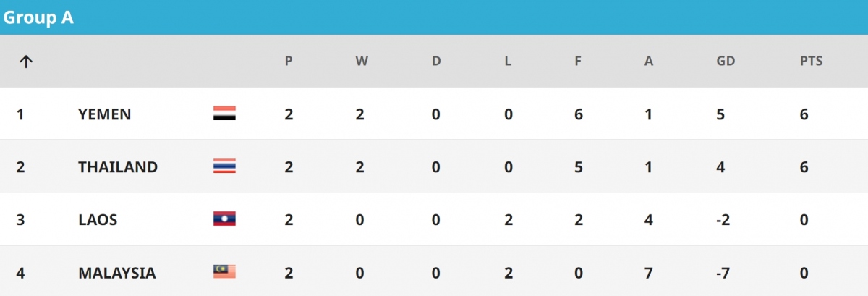The image size is (868, 296).
Task: Click the Malaysia flag icon
Action: point(224,272)
